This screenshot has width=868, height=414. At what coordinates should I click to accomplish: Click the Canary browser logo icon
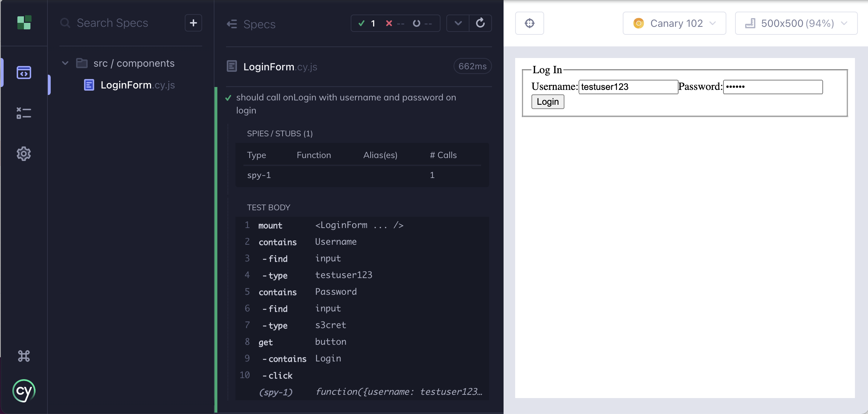(638, 23)
